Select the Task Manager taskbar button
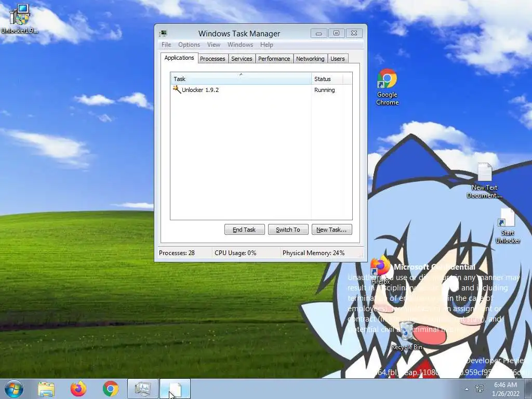 pos(143,389)
